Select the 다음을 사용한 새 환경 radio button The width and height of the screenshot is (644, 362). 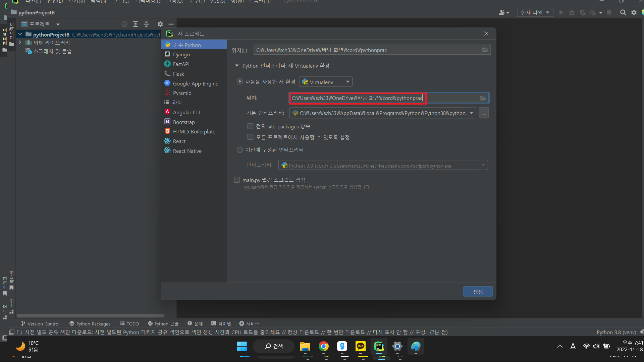point(239,81)
